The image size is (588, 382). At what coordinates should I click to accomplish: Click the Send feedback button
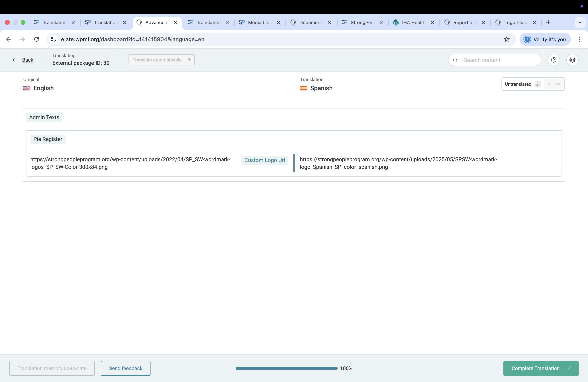click(125, 368)
